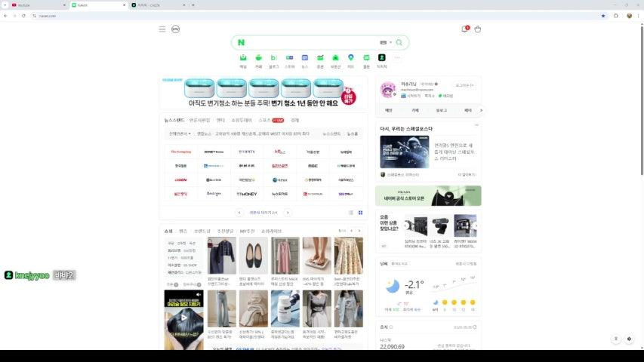
Task: Expand more shortcuts with the ellipsis button
Action: pos(397,58)
